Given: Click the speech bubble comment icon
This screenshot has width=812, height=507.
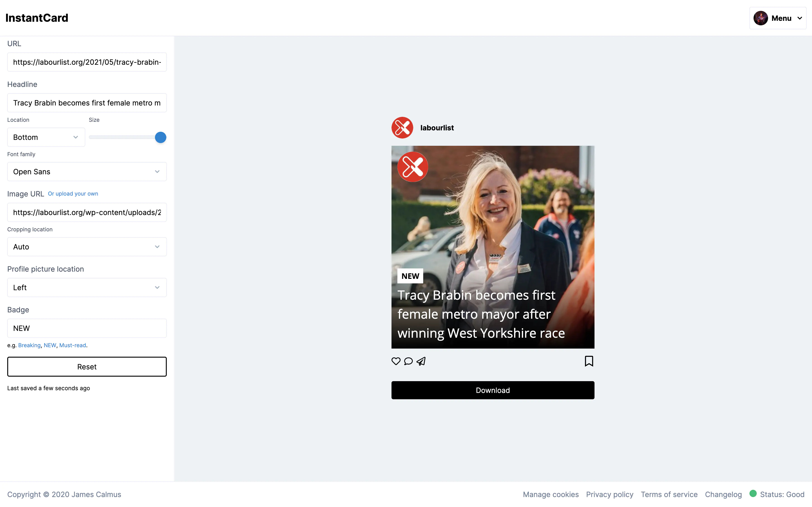Looking at the screenshot, I should 408,361.
